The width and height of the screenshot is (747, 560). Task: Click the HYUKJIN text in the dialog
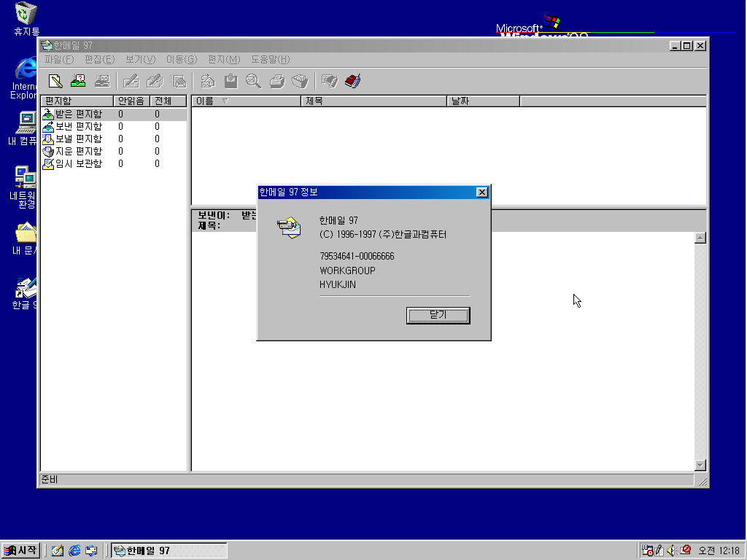pyautogui.click(x=337, y=285)
